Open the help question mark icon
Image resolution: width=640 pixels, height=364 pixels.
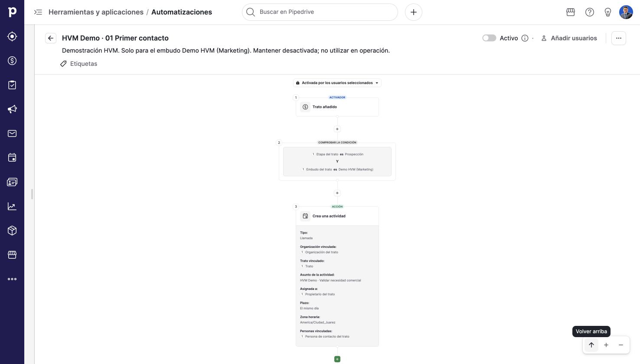tap(589, 12)
